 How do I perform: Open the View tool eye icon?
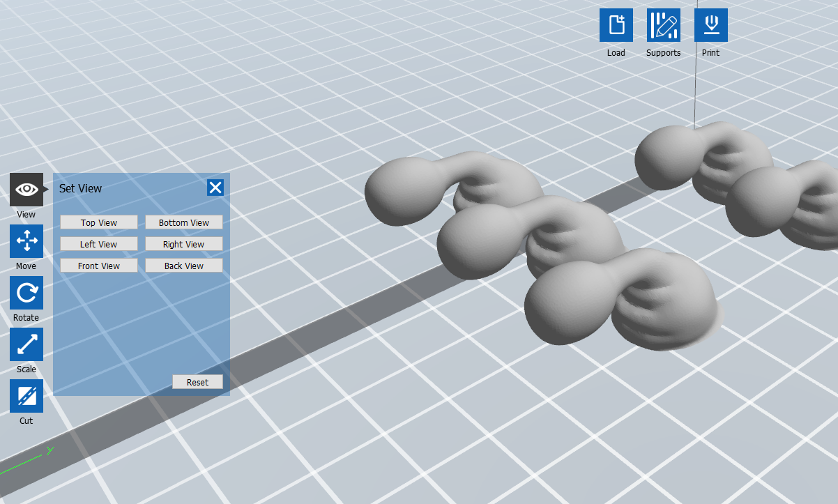point(26,190)
